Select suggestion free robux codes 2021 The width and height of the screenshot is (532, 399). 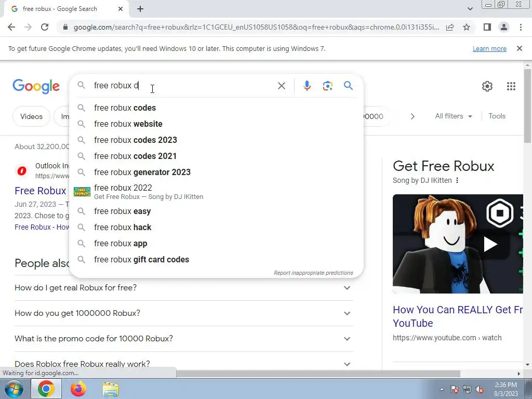pyautogui.click(x=216, y=156)
